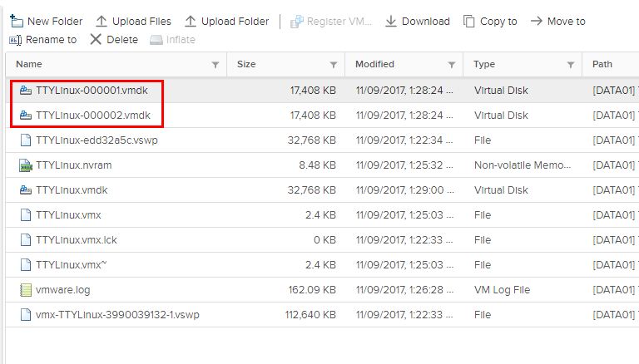Open the Type column filter dropdown
This screenshot has height=364, width=639.
coord(571,65)
